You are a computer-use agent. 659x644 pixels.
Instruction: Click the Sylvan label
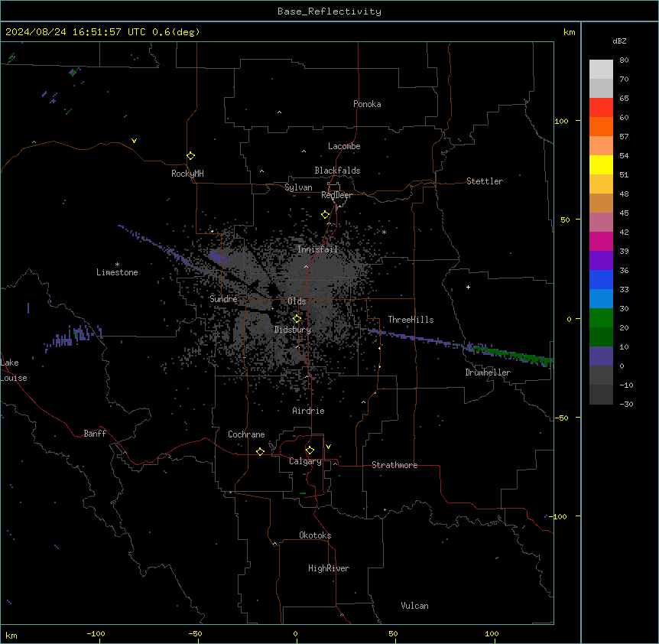click(x=298, y=187)
